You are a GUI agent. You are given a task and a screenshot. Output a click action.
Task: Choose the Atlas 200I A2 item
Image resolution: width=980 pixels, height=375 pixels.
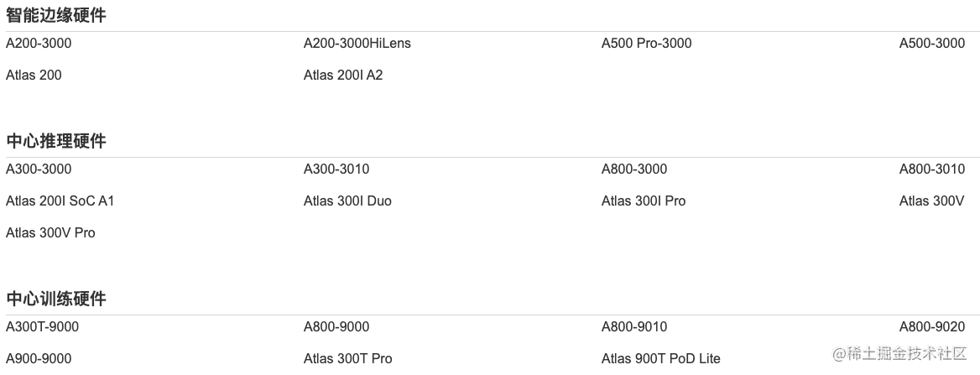(342, 76)
